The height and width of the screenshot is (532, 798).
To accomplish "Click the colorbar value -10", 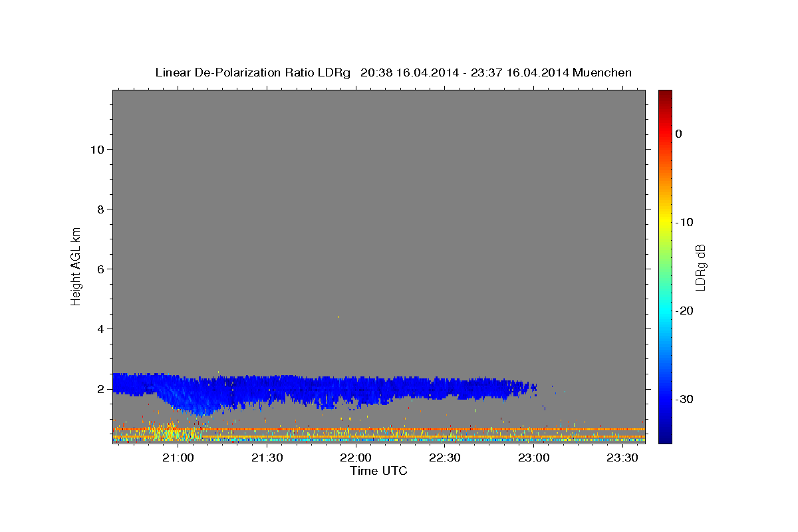I will [x=684, y=222].
